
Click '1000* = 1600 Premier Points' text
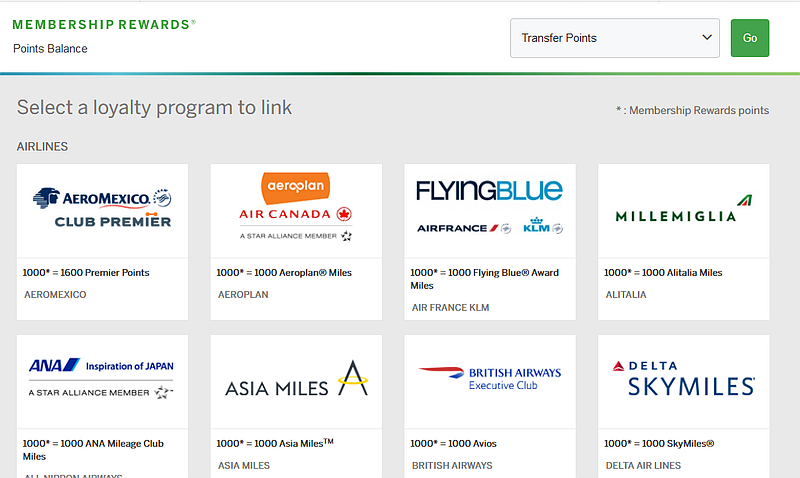(86, 272)
